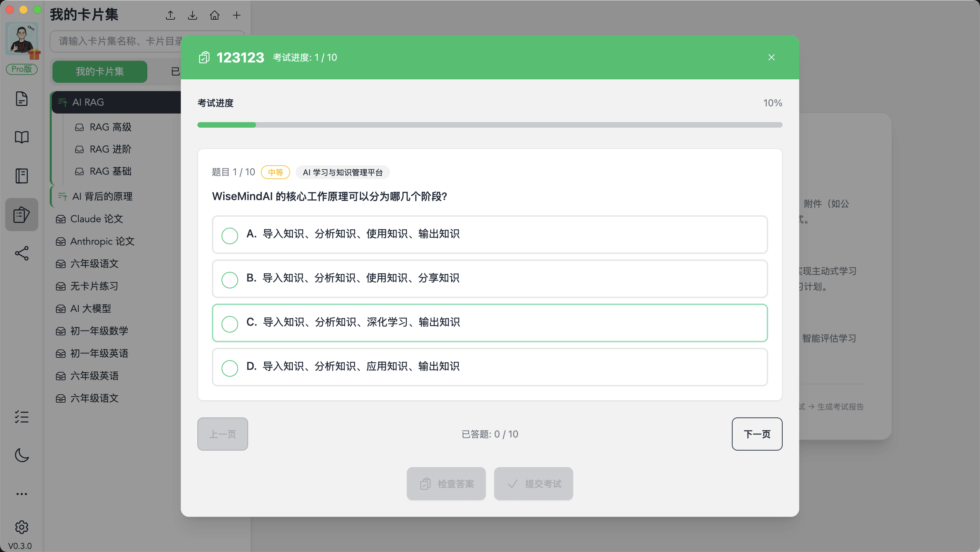980x552 pixels.
Task: Open the more options ellipsis menu
Action: 21,493
